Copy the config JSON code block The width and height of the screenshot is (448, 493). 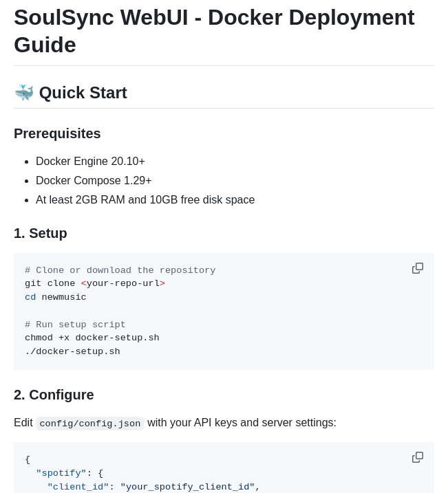click(418, 457)
